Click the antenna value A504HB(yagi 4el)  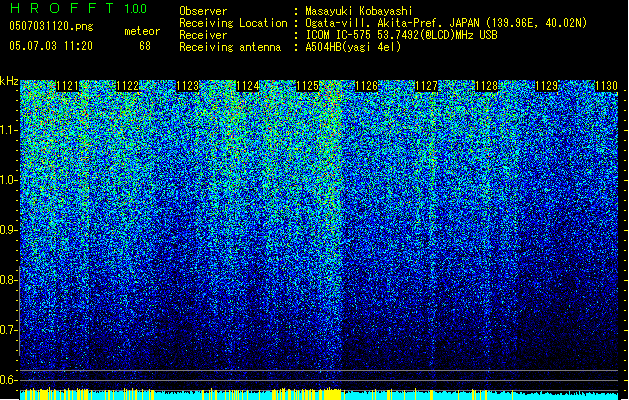tap(353, 47)
